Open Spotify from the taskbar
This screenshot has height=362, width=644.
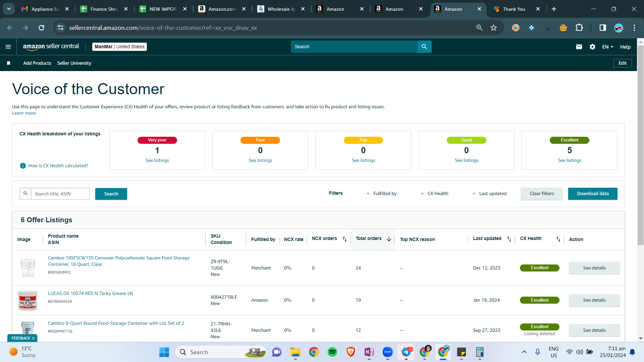[332, 352]
